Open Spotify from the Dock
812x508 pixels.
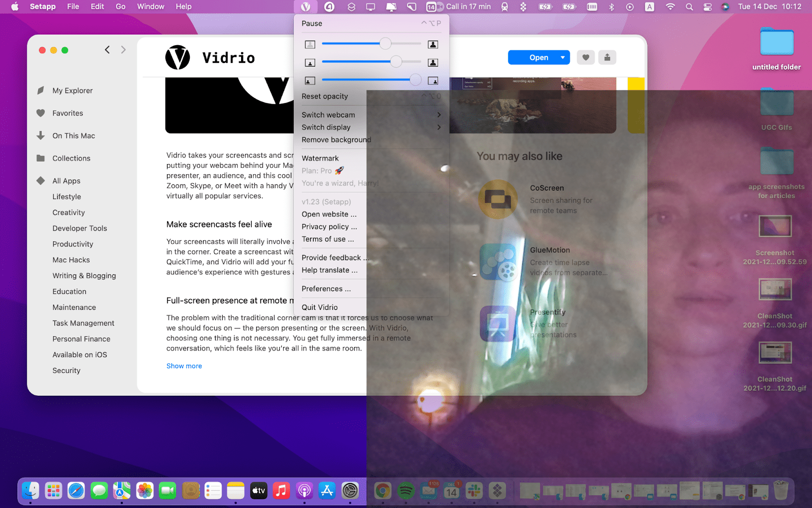(405, 491)
